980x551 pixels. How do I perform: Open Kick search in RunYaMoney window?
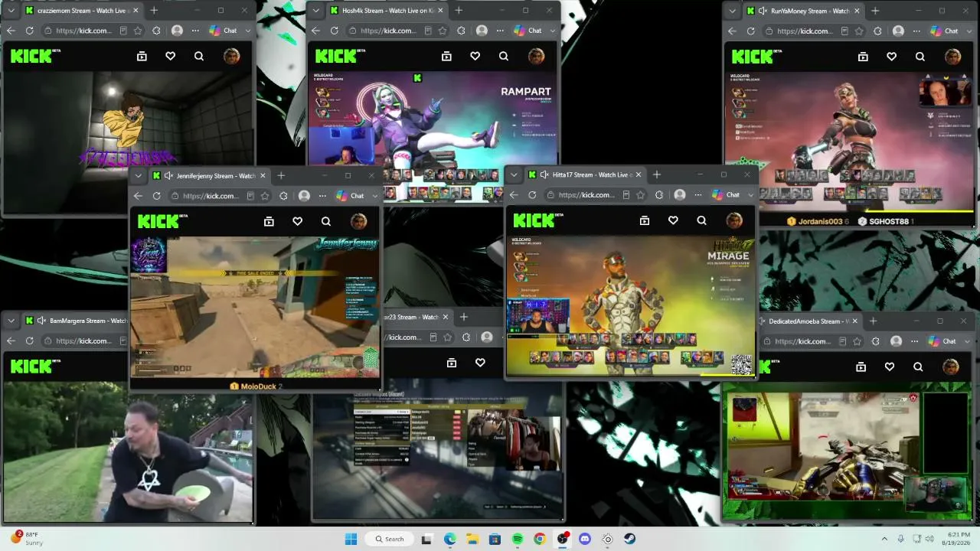pyautogui.click(x=920, y=56)
